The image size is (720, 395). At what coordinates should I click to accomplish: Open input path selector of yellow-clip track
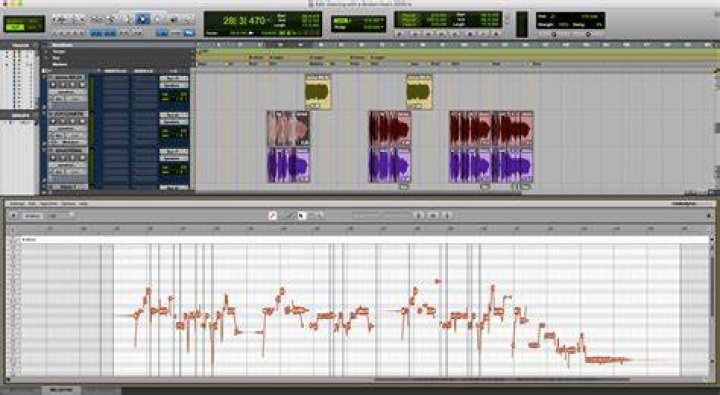coord(174,79)
